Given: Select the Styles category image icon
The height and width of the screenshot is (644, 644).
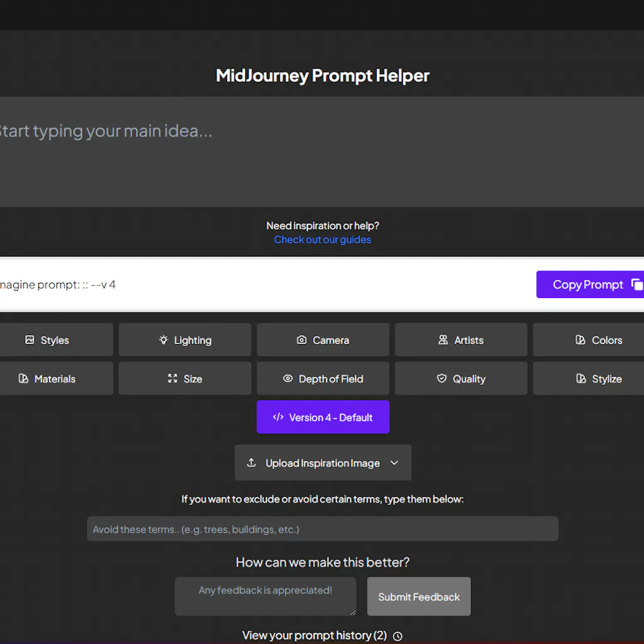Looking at the screenshot, I should click(x=30, y=340).
